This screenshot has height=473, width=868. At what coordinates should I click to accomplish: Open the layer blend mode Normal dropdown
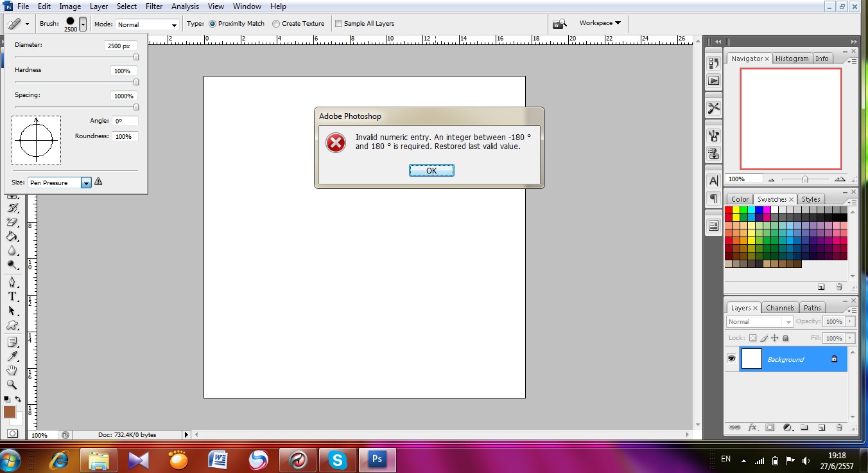coord(760,321)
